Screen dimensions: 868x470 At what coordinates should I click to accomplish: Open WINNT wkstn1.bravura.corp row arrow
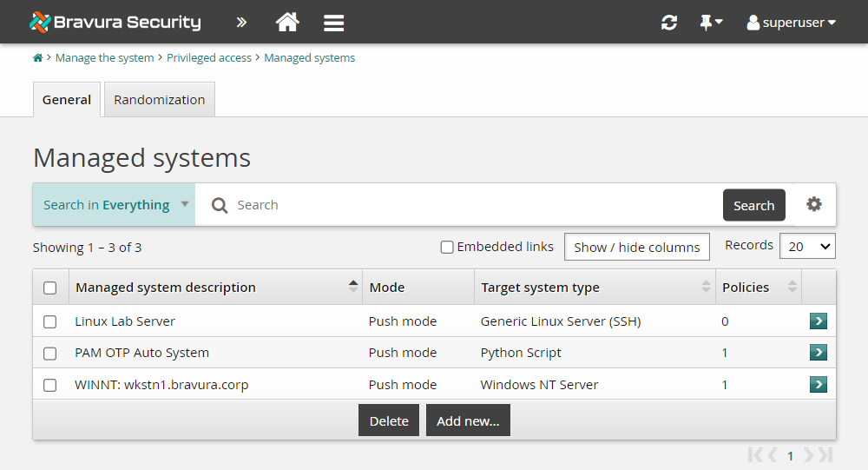tap(818, 384)
